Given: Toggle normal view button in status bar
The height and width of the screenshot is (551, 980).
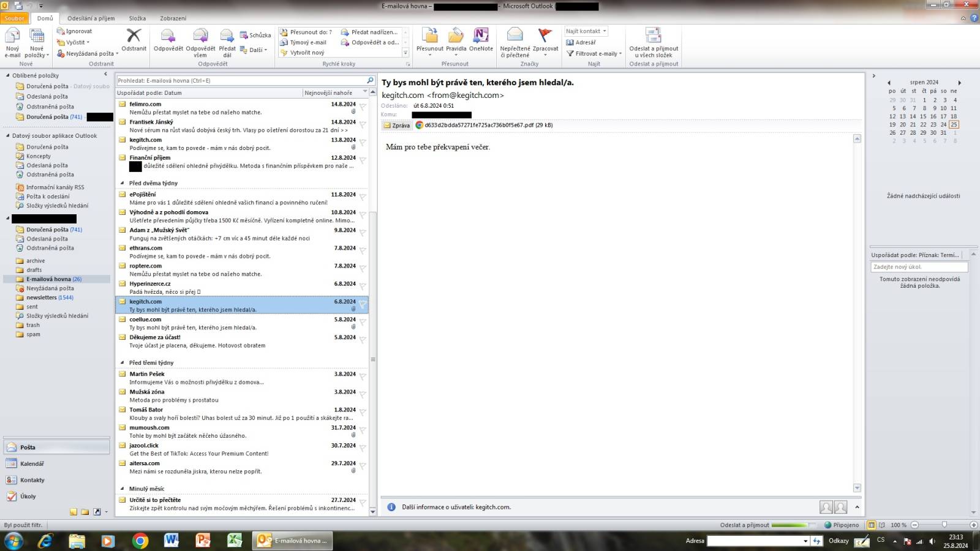Looking at the screenshot, I should point(872,525).
